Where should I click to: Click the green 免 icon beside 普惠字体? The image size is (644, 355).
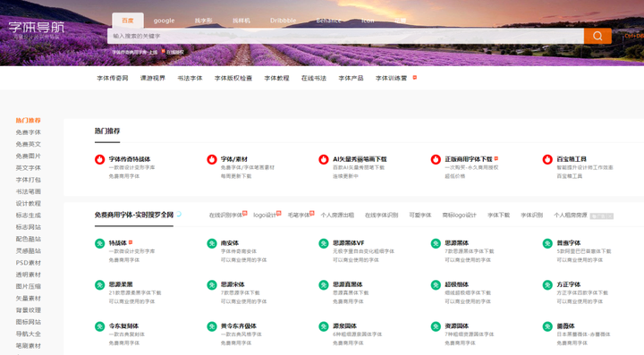(x=547, y=243)
